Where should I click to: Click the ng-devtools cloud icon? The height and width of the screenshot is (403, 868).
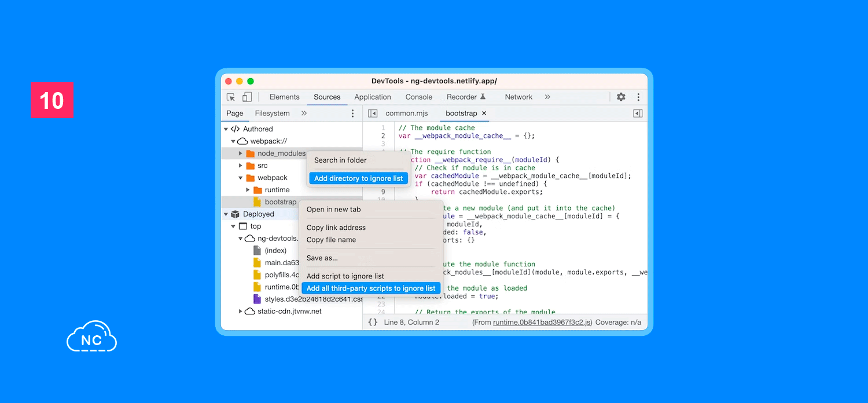pyautogui.click(x=250, y=239)
